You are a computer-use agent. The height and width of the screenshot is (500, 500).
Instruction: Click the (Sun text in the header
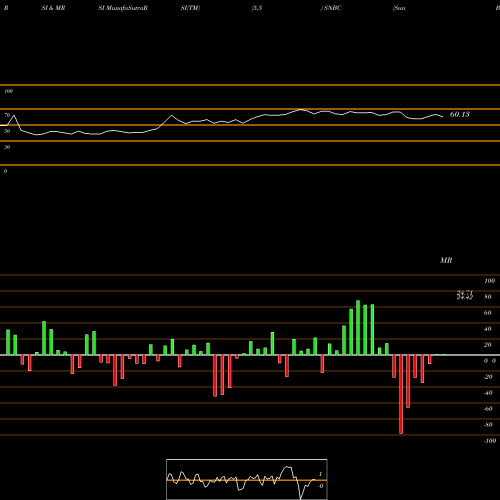(x=399, y=8)
